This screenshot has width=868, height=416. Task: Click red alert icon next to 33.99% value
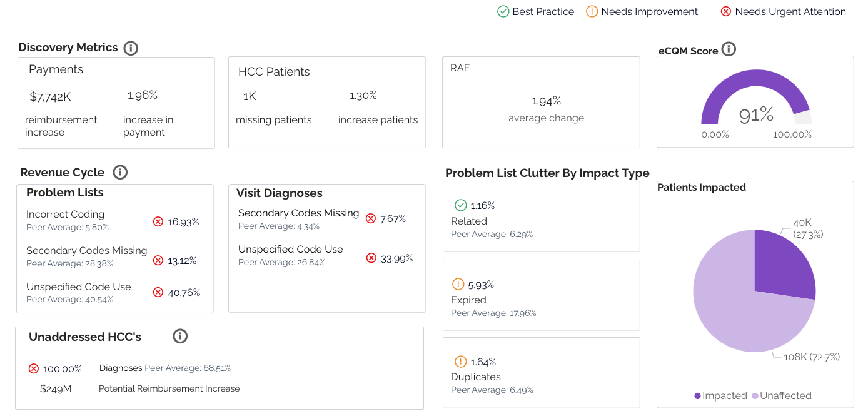[371, 258]
